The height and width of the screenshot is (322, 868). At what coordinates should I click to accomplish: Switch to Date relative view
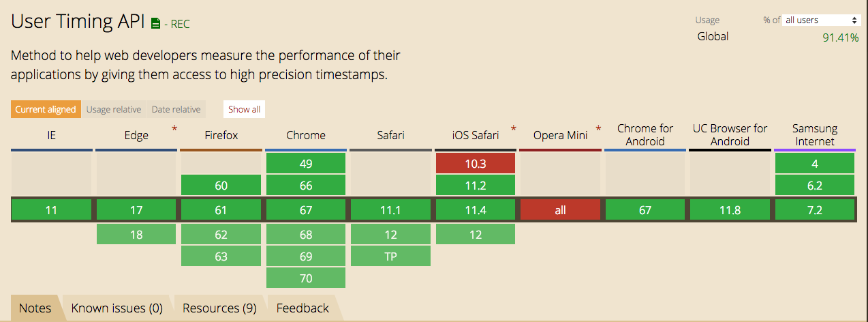pyautogui.click(x=176, y=109)
